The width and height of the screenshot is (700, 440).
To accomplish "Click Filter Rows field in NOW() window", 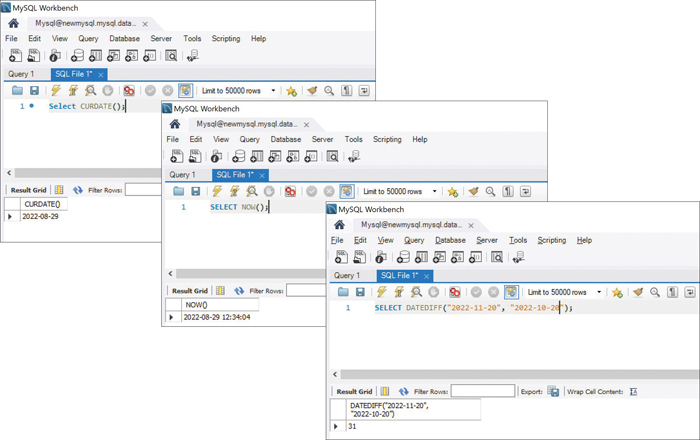I will (x=306, y=291).
